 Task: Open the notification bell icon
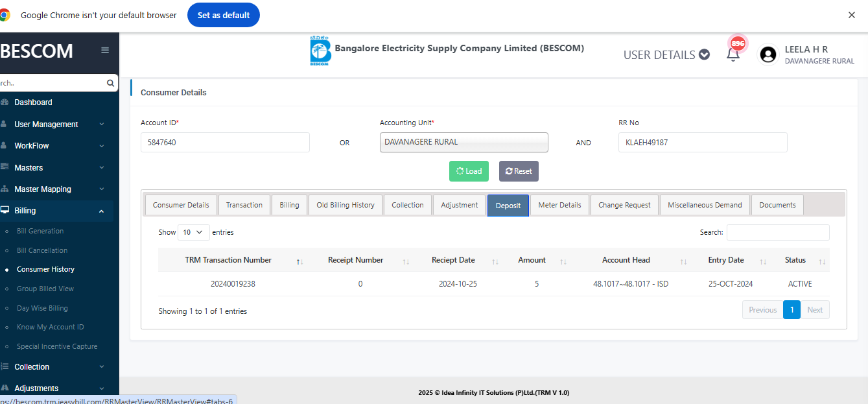[733, 54]
